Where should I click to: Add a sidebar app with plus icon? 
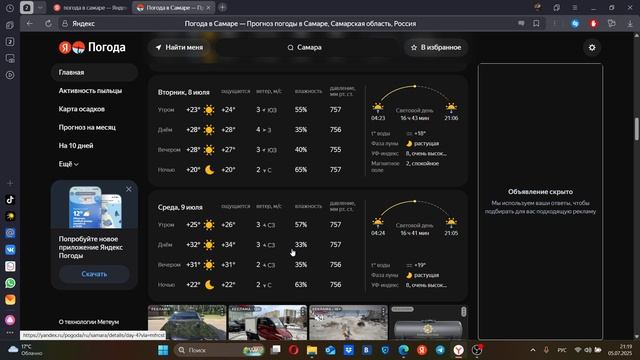click(x=10, y=183)
